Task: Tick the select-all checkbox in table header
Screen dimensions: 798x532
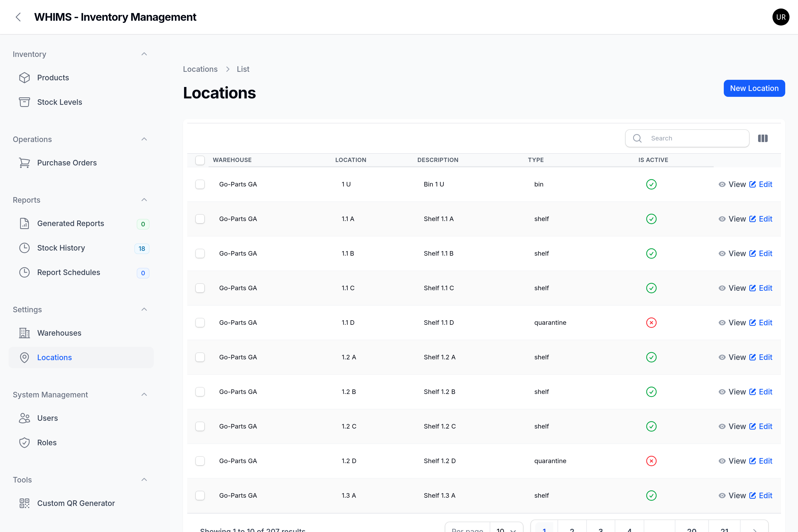Action: coord(200,160)
